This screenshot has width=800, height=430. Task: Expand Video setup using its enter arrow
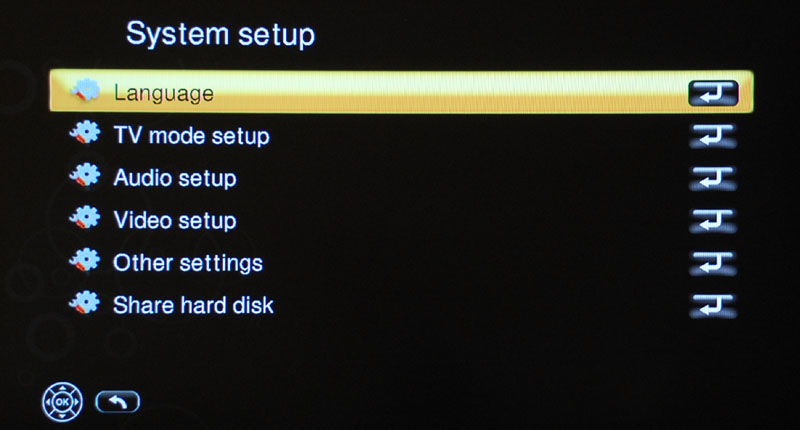(x=713, y=221)
